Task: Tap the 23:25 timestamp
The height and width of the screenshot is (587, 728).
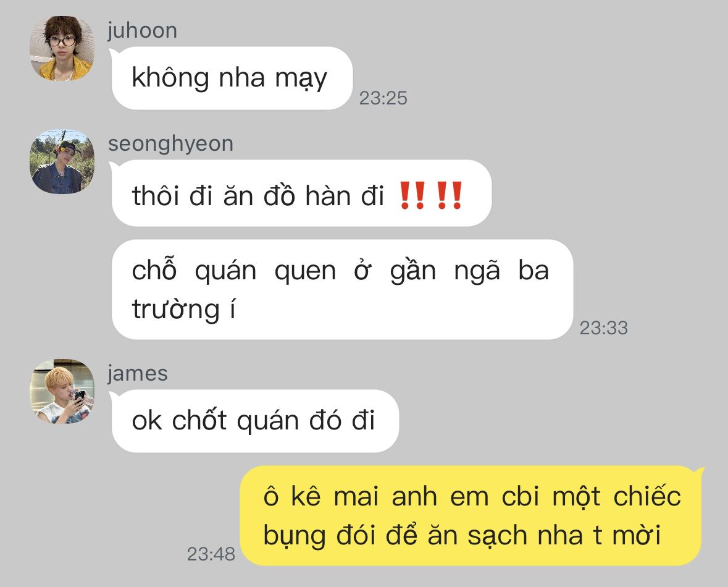Action: pos(383,98)
